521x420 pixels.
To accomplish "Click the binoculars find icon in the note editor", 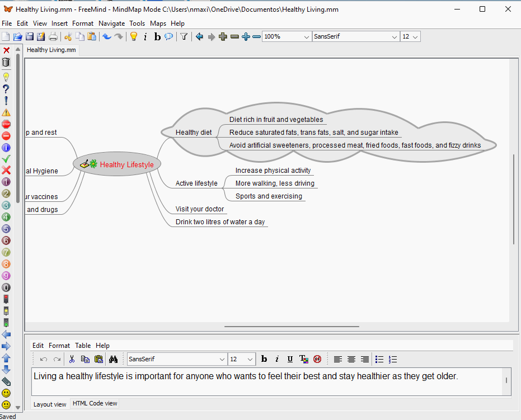I will (x=114, y=359).
